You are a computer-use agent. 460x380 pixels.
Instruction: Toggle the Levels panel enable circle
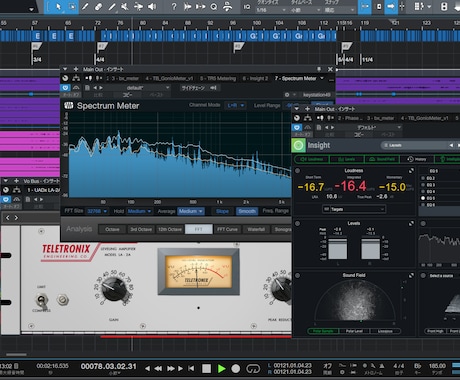point(298,223)
